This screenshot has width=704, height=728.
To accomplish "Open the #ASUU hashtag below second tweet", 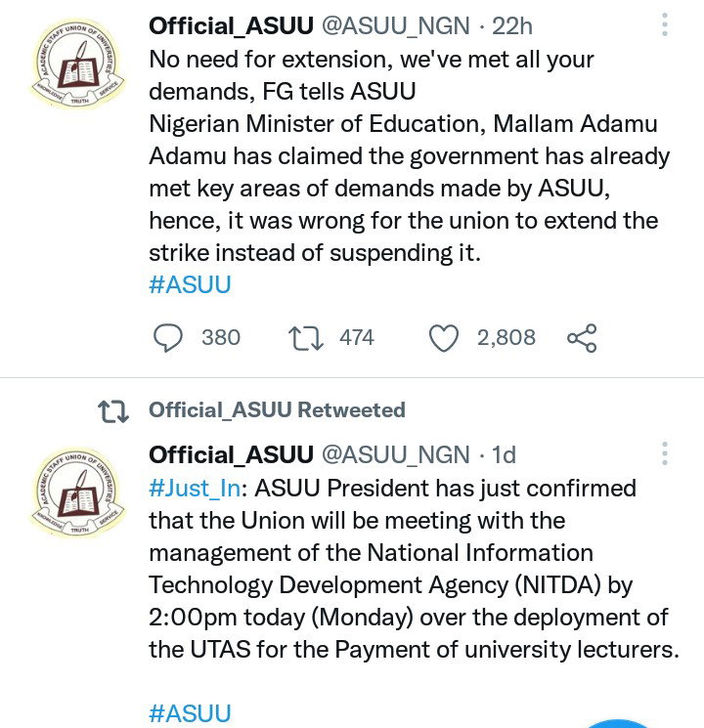I will click(x=190, y=713).
